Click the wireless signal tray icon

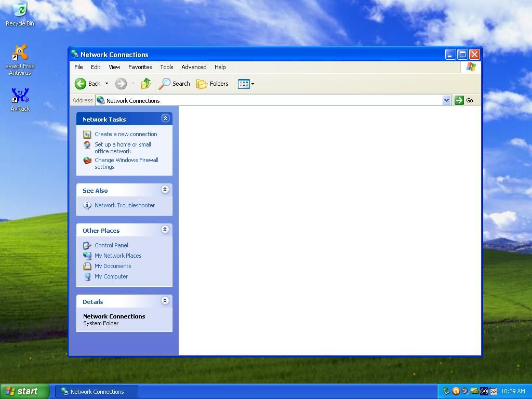tap(484, 391)
